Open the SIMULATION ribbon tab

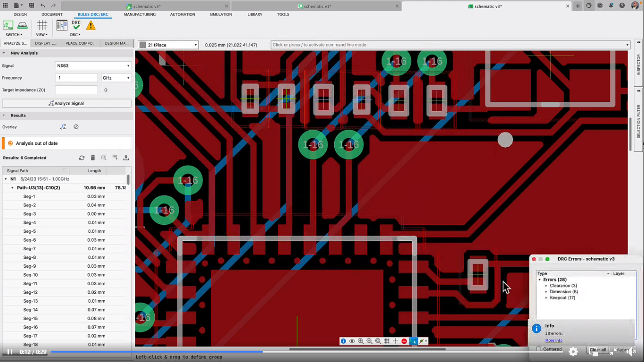221,15
